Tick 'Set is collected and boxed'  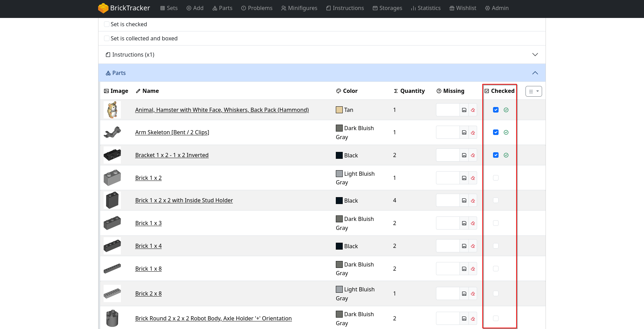(107, 38)
